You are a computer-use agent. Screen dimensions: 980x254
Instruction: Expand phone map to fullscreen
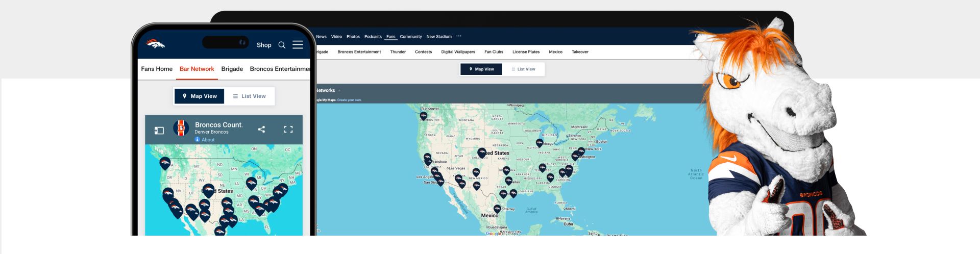tap(288, 129)
